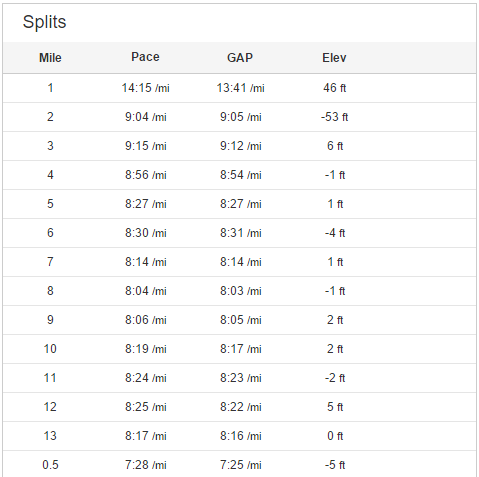Click mile 3 split row

(x=240, y=146)
